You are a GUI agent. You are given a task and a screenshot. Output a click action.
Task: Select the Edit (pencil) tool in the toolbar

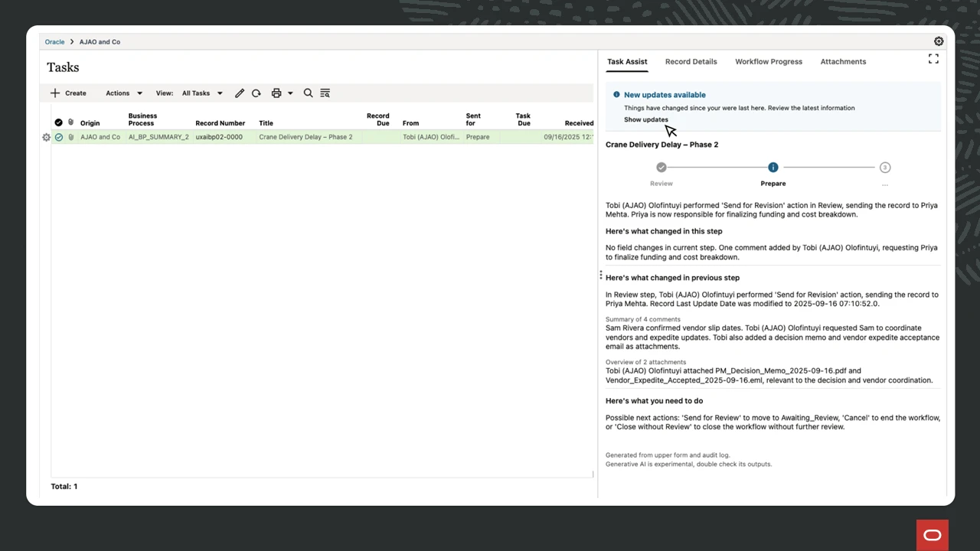(x=240, y=93)
